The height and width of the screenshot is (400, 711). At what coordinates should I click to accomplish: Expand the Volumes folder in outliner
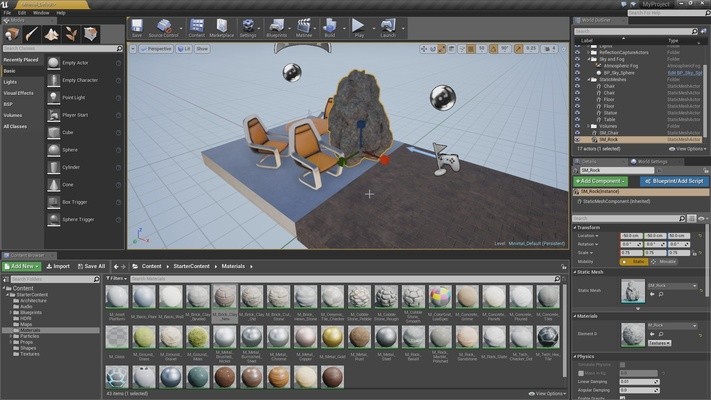[x=589, y=126]
